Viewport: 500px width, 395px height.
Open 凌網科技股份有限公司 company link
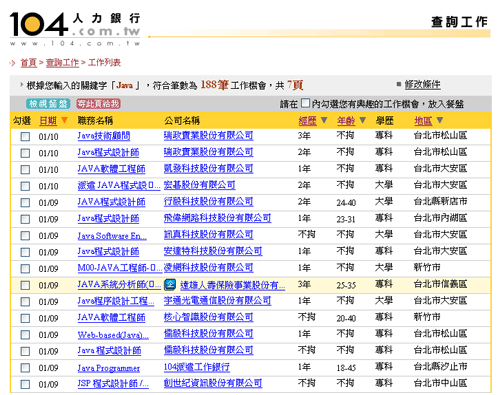[x=208, y=268]
